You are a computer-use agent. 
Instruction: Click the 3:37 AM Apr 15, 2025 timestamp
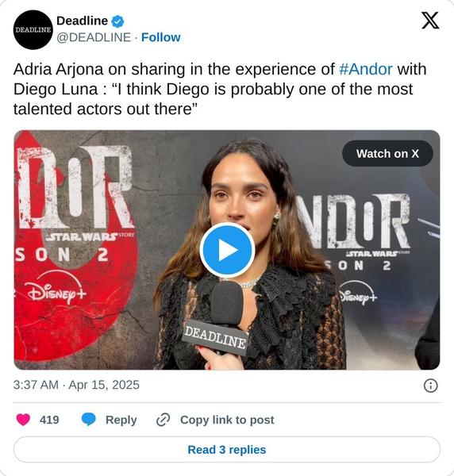(x=76, y=385)
